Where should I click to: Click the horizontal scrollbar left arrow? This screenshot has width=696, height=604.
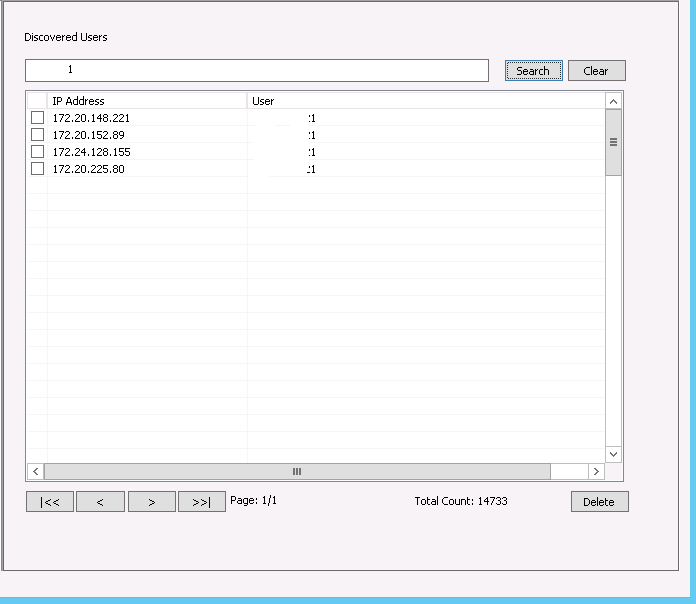click(35, 471)
